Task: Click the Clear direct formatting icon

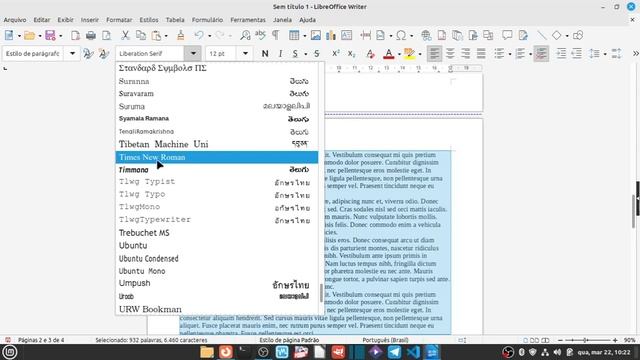Action: pos(370,53)
